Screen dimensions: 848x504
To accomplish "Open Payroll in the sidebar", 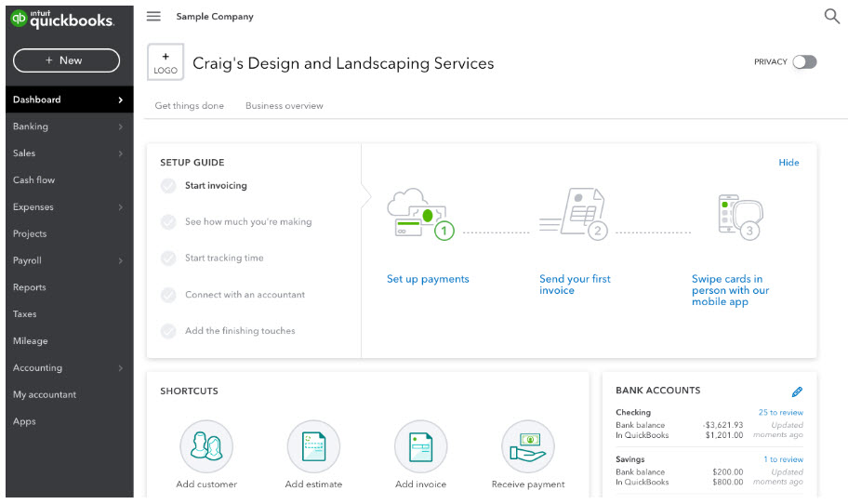I will (69, 260).
